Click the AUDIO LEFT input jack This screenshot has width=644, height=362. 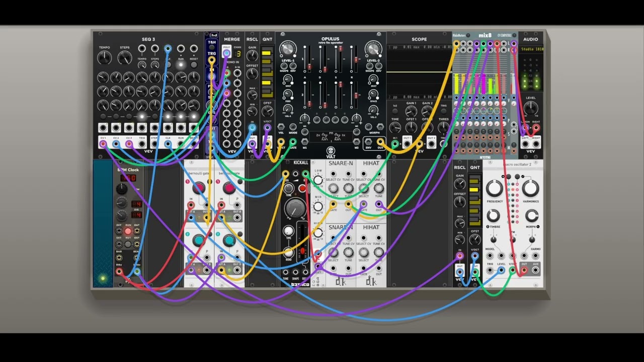coord(526,129)
